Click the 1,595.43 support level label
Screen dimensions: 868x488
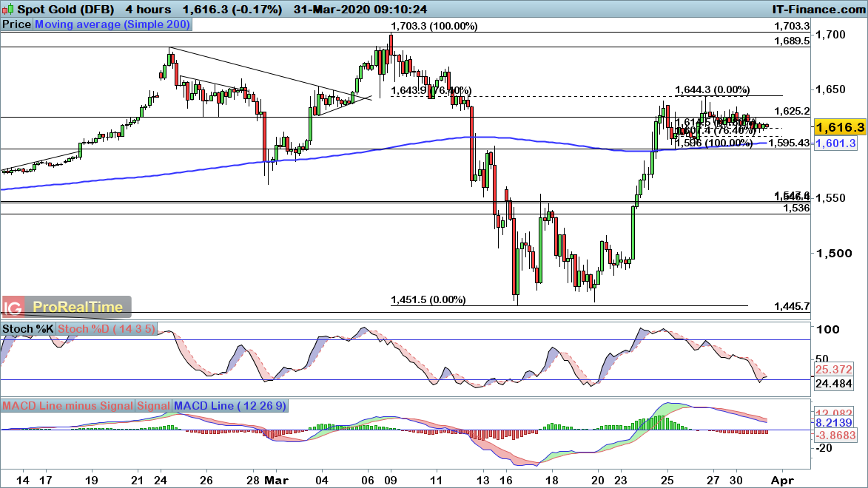coord(789,143)
